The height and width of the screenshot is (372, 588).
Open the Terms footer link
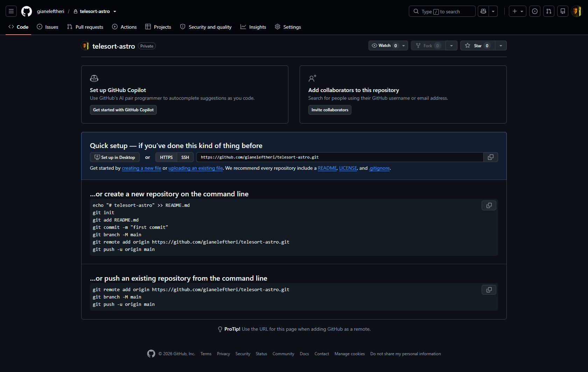pyautogui.click(x=206, y=354)
